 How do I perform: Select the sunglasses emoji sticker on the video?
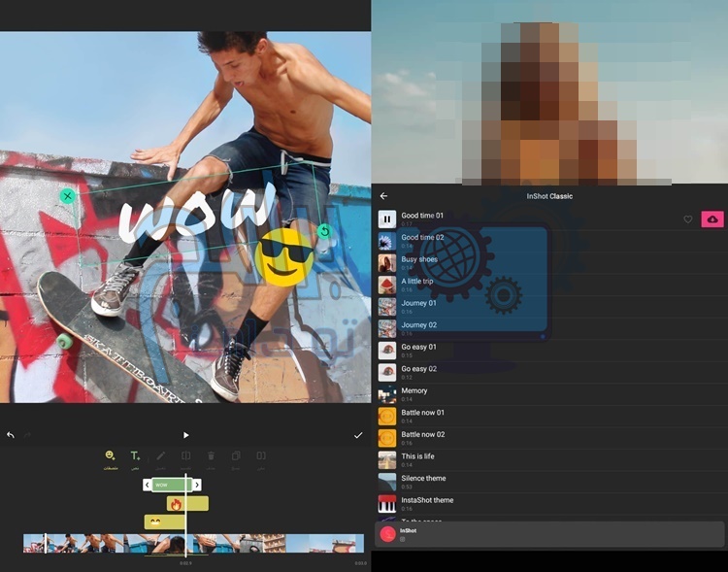(x=285, y=256)
